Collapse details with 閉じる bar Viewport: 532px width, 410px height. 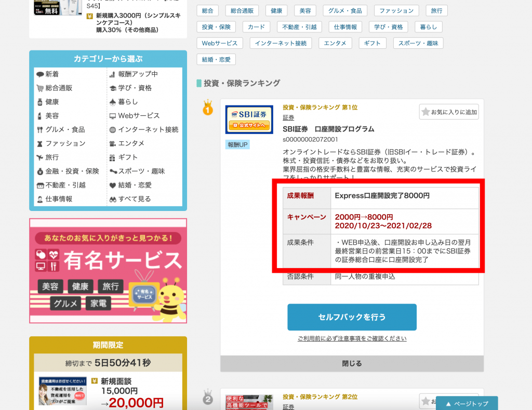tap(352, 363)
